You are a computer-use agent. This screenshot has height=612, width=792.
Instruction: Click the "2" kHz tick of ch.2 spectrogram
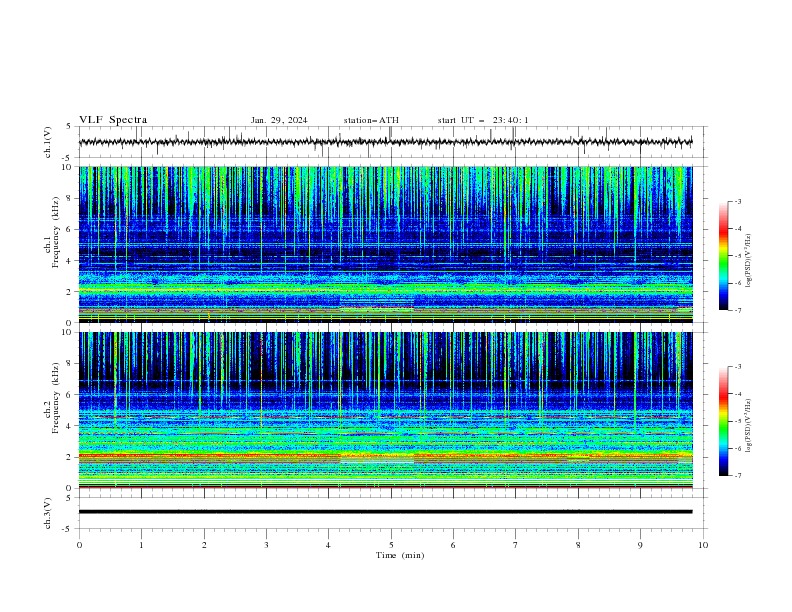[x=69, y=457]
